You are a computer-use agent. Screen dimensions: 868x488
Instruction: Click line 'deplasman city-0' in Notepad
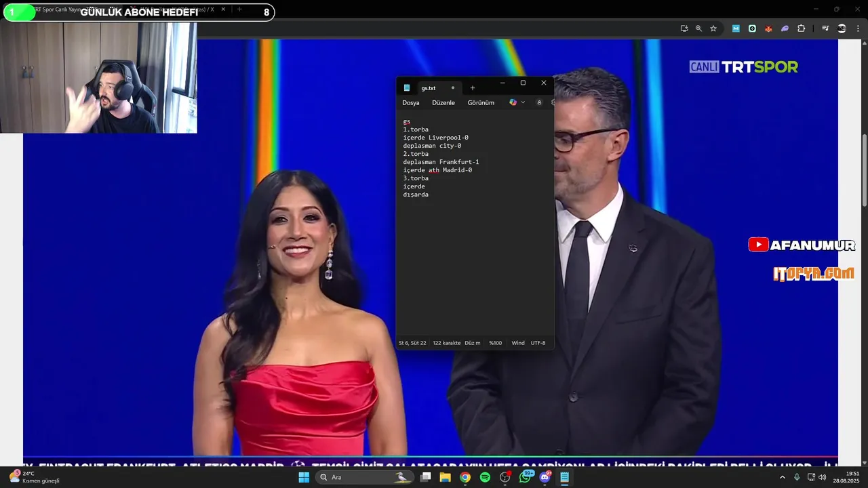[432, 146]
